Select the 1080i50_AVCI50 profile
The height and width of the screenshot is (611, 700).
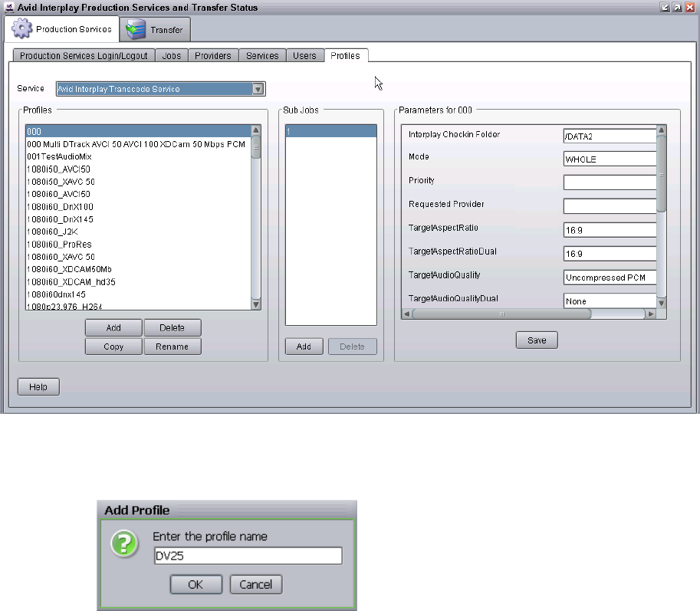pos(139,169)
